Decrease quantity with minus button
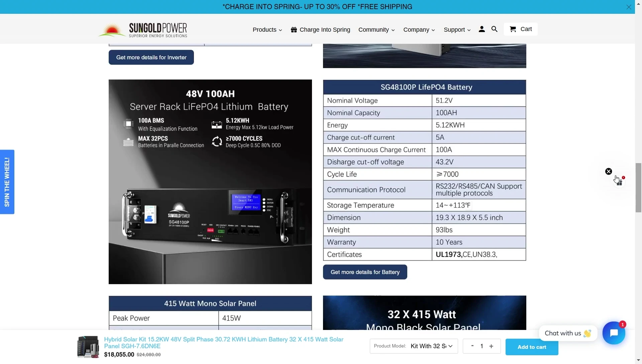This screenshot has height=364, width=642. click(x=472, y=346)
